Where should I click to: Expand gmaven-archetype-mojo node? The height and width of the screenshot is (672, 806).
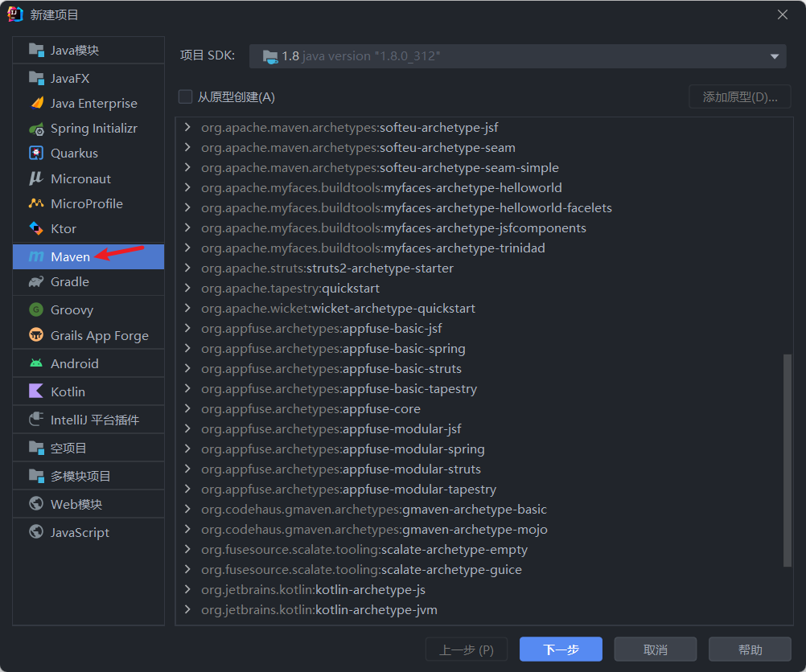coord(187,529)
